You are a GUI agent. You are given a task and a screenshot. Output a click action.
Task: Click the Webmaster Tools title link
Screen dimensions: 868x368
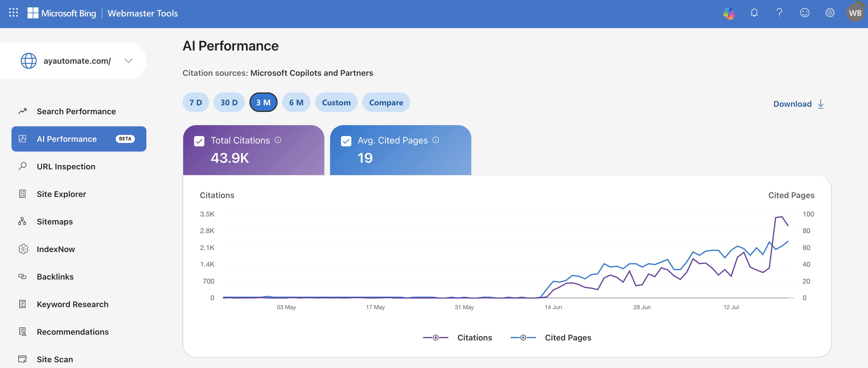143,13
